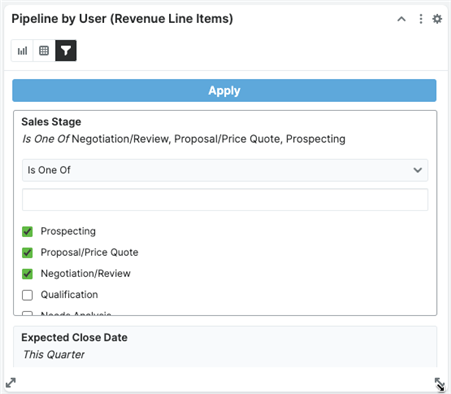Image resolution: width=451 pixels, height=394 pixels.
Task: Click the Apply button
Action: [x=224, y=90]
